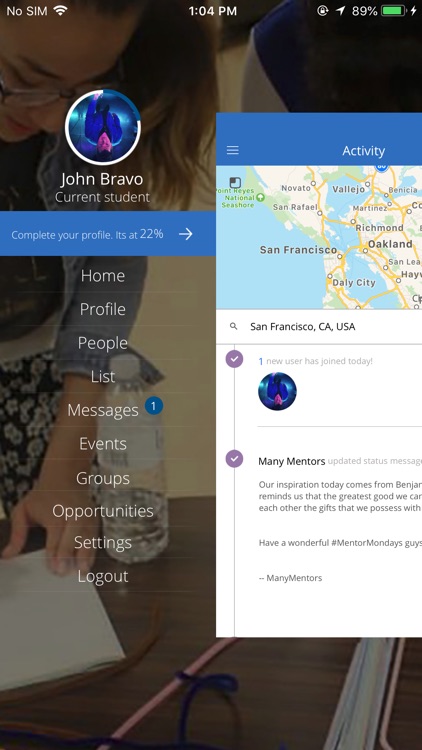Tap the Activity header title

(x=364, y=151)
